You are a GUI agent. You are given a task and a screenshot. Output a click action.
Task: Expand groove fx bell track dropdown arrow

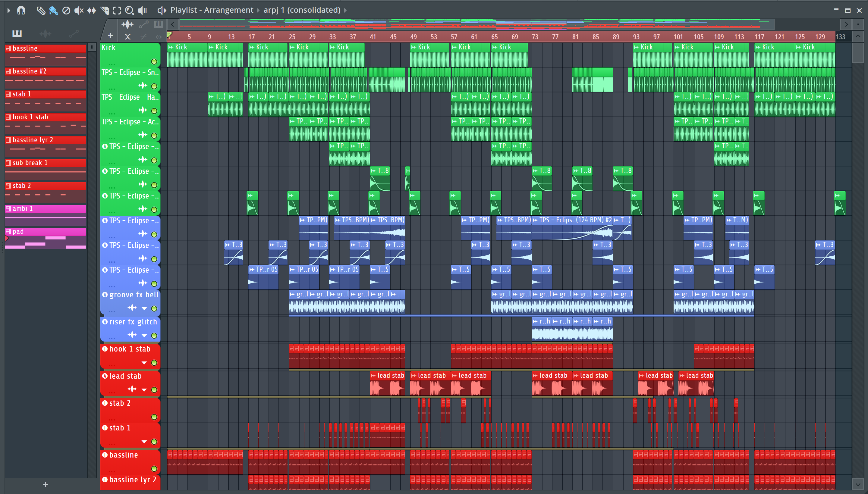tap(144, 309)
